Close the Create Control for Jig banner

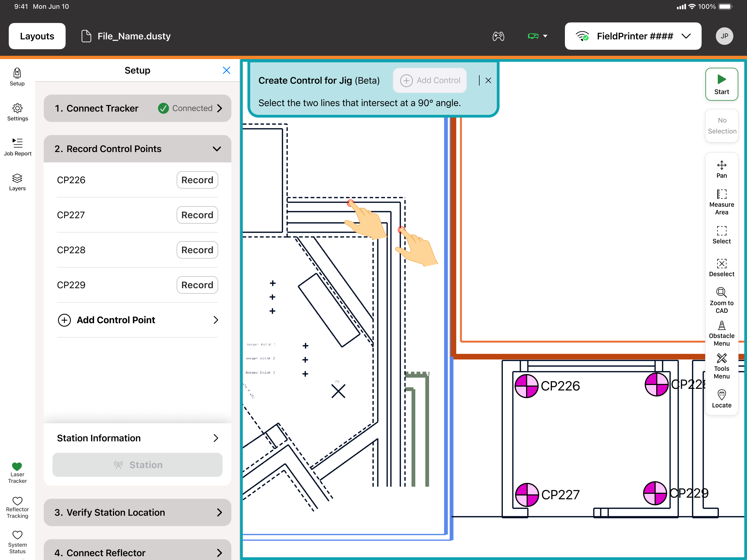pos(488,80)
